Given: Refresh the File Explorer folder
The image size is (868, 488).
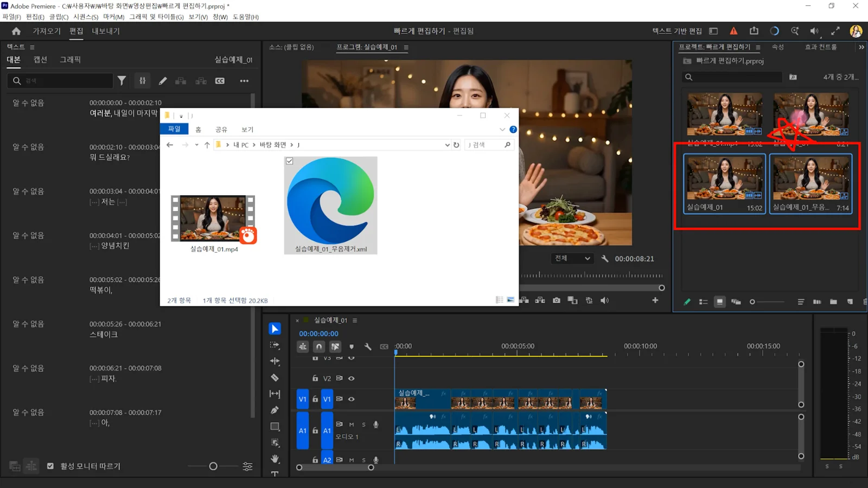Looking at the screenshot, I should 456,145.
